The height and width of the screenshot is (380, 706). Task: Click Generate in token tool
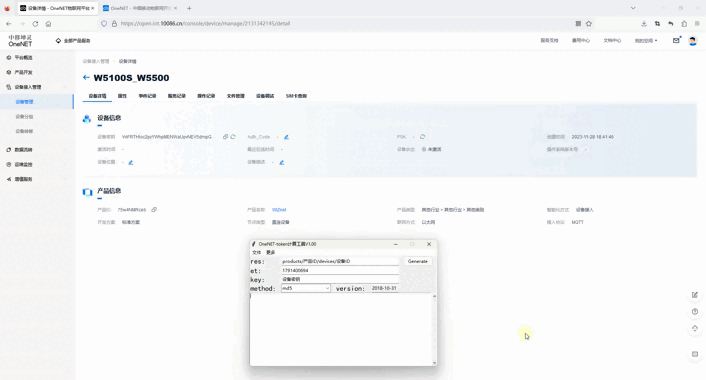pyautogui.click(x=417, y=261)
